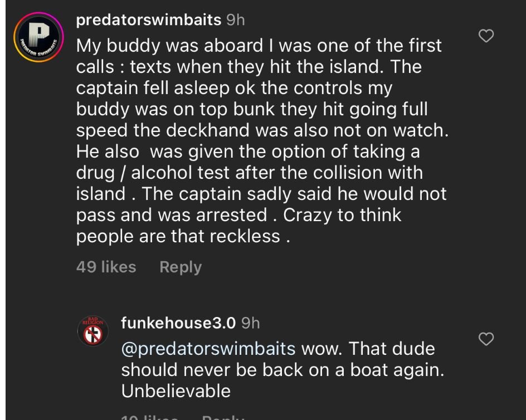
Task: Tap the closing line "people are that reckless"
Action: [x=183, y=236]
